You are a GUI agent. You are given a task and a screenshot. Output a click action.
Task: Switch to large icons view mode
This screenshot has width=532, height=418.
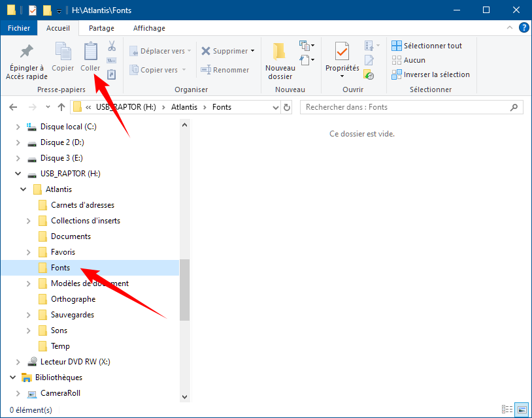522,410
